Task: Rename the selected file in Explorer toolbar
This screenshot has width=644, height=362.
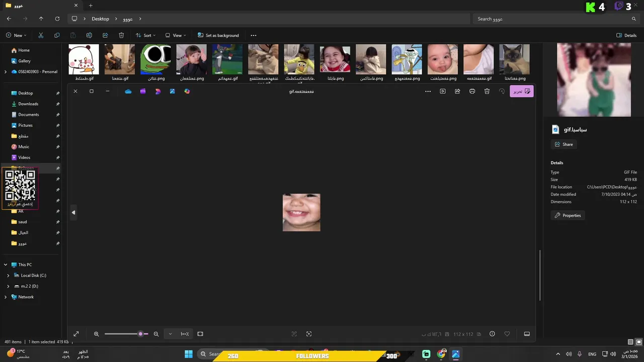Action: (89, 35)
